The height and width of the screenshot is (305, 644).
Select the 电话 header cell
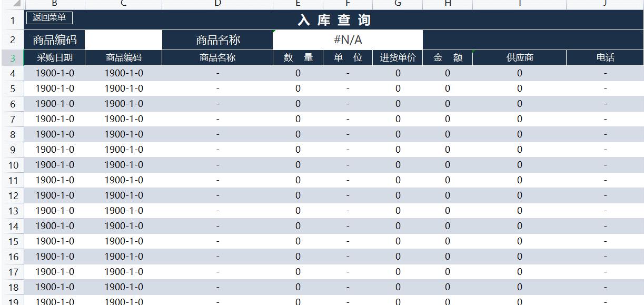coord(605,58)
